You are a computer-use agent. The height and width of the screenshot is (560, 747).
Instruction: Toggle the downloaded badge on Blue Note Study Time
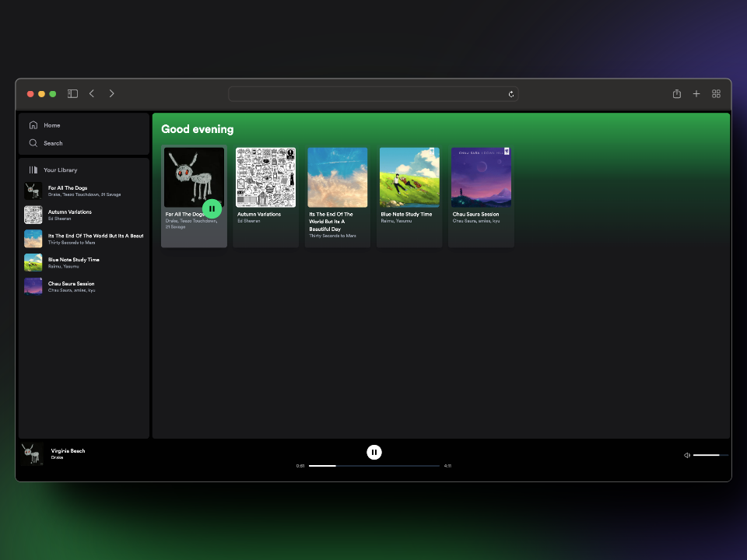433,151
